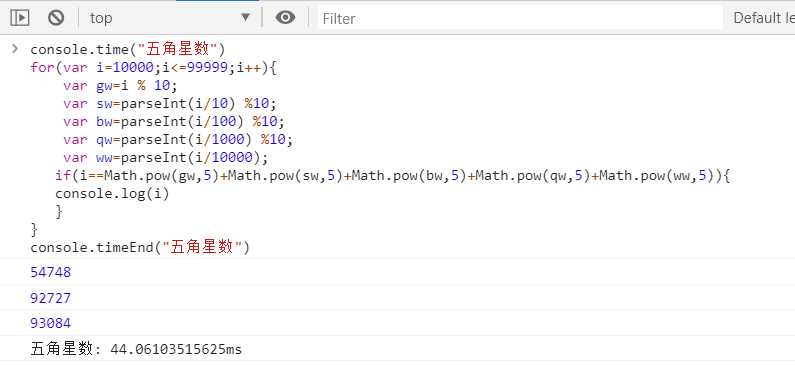Click the for loop statement line

tap(153, 67)
